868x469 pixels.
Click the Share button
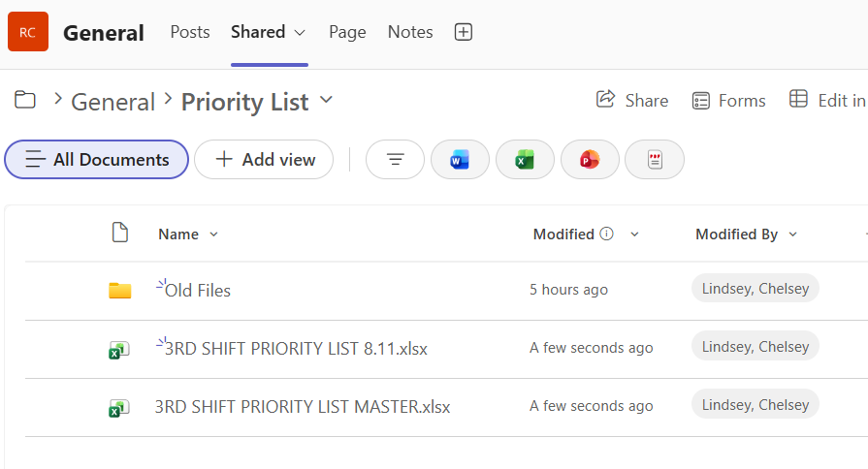pyautogui.click(x=632, y=100)
